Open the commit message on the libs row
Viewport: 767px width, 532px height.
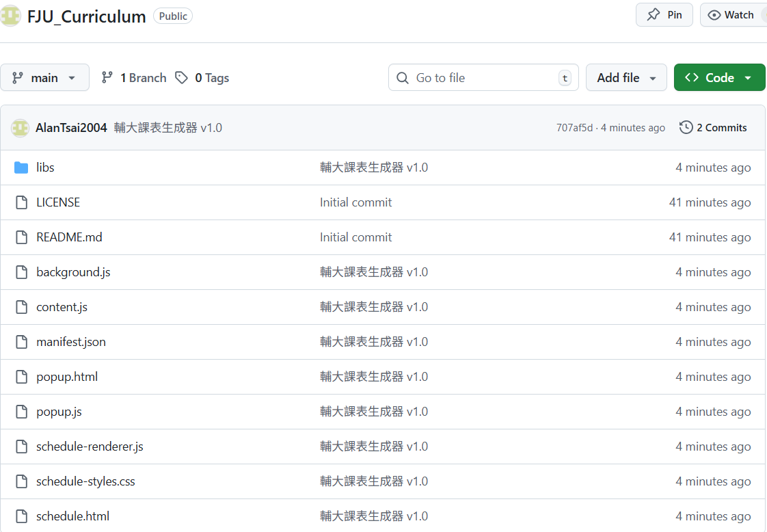(x=374, y=168)
